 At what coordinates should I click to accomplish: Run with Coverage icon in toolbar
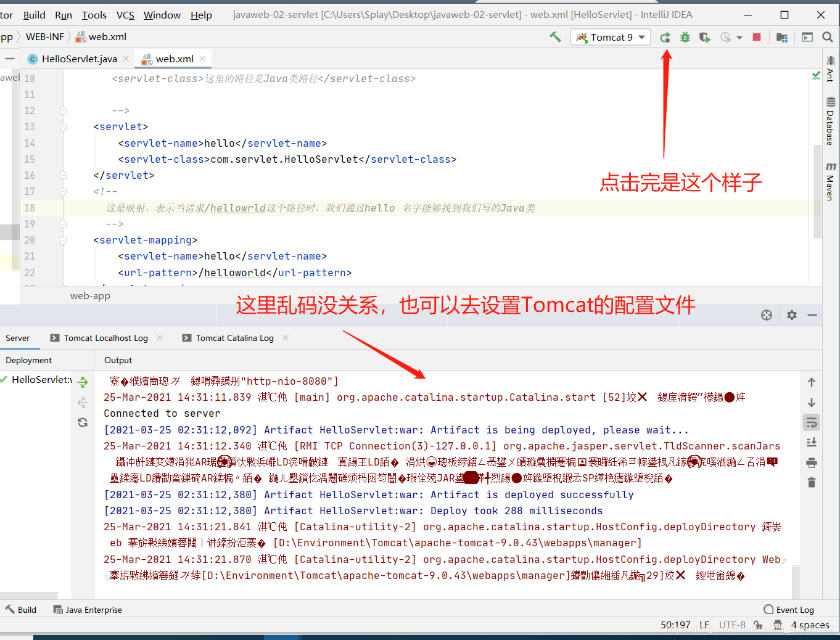pos(705,37)
